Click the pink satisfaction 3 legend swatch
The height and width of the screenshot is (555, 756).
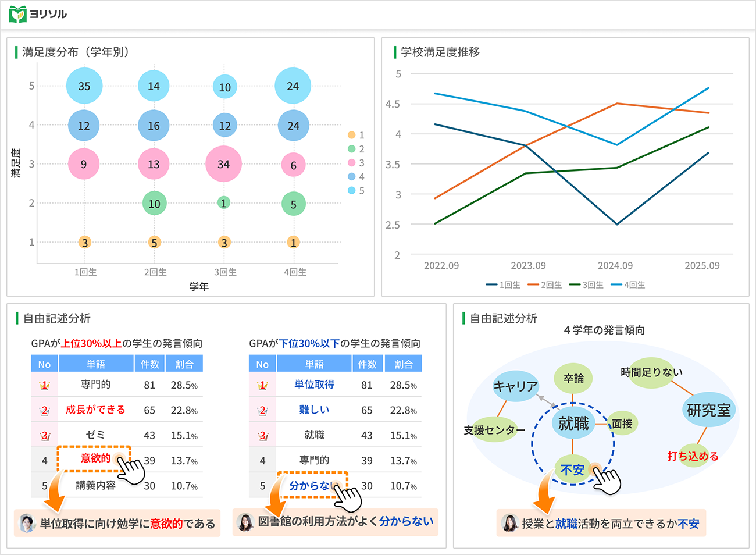coord(351,163)
